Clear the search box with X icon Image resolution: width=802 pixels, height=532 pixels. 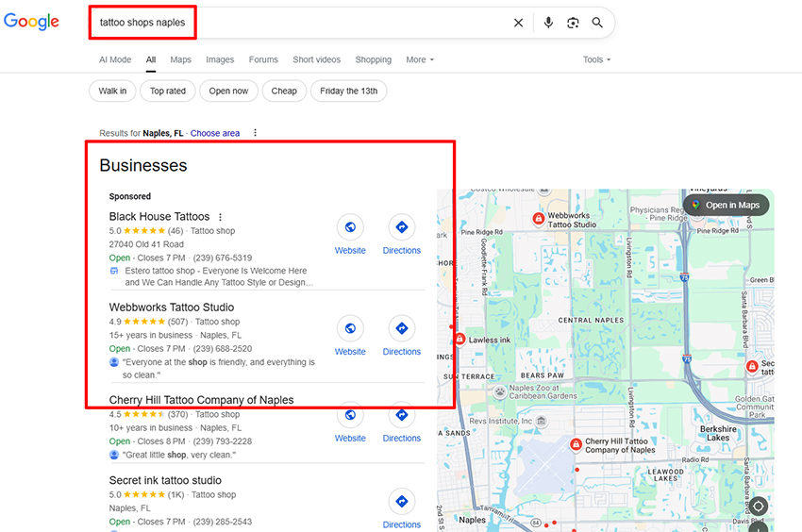(x=518, y=23)
